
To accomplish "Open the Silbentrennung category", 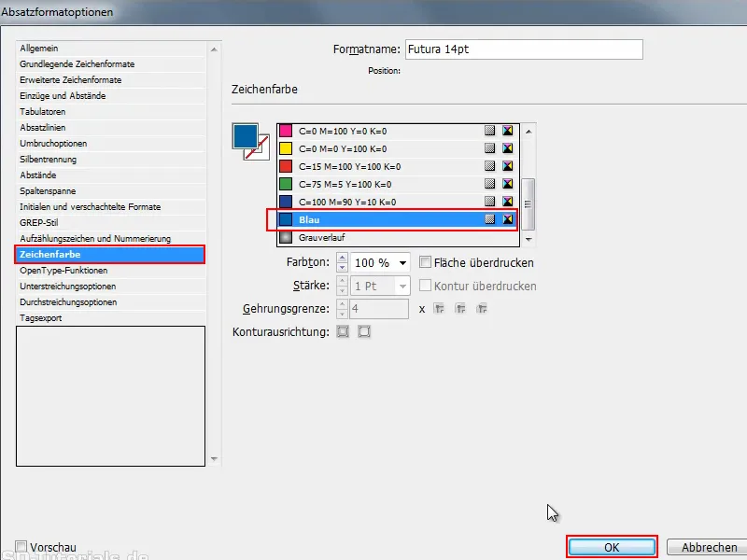I will click(x=110, y=159).
